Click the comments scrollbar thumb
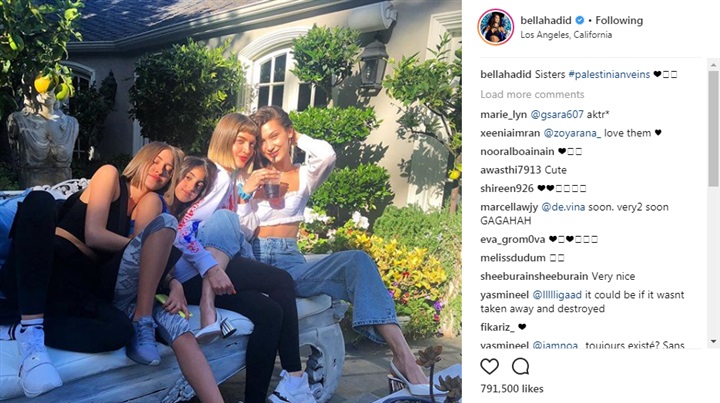 point(713,129)
